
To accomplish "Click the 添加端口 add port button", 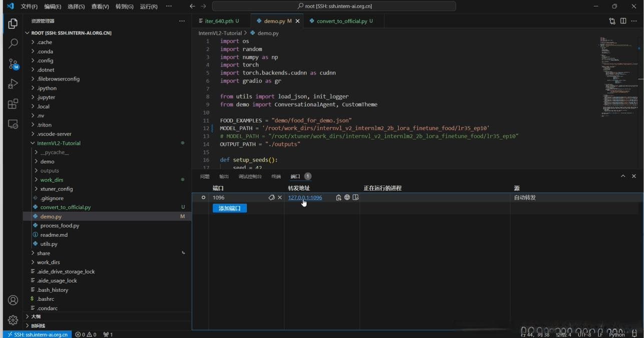I will point(230,208).
